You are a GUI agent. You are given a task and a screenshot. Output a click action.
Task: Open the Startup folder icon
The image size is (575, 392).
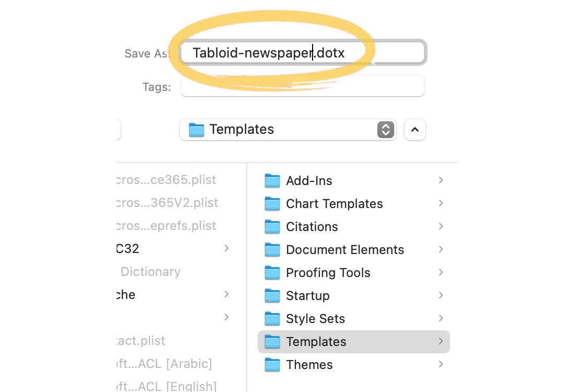[272, 295]
